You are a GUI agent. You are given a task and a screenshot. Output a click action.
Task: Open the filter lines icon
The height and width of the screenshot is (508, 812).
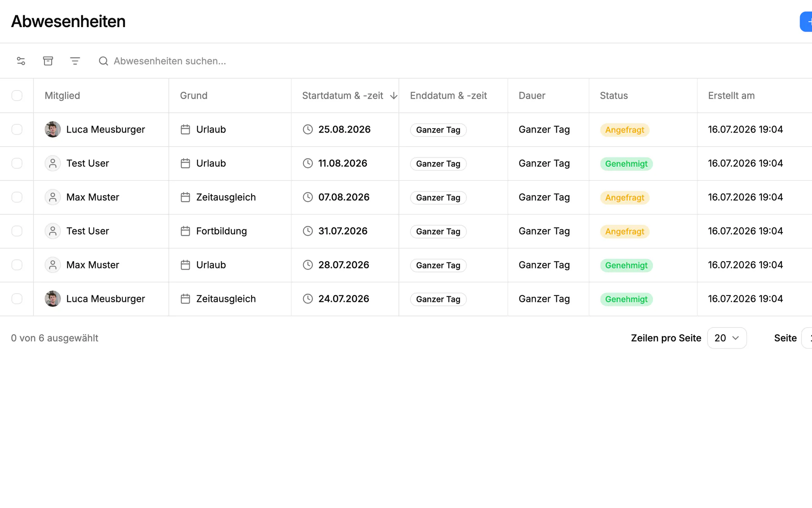(x=75, y=61)
